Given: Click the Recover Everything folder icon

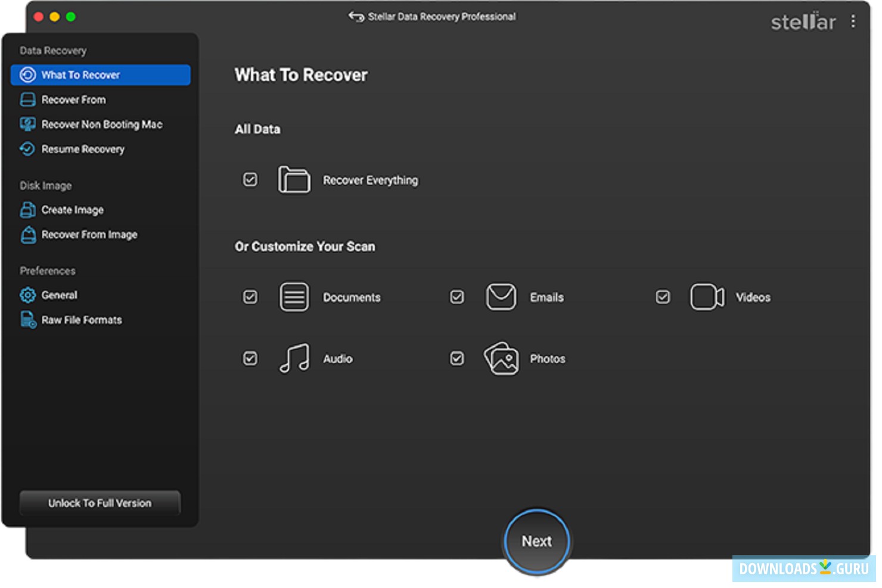Looking at the screenshot, I should 294,179.
